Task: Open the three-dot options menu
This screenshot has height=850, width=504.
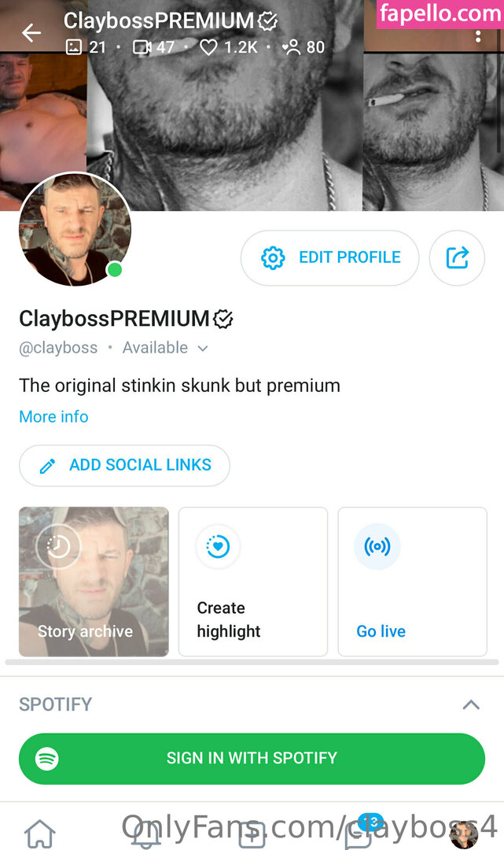Action: tap(477, 36)
